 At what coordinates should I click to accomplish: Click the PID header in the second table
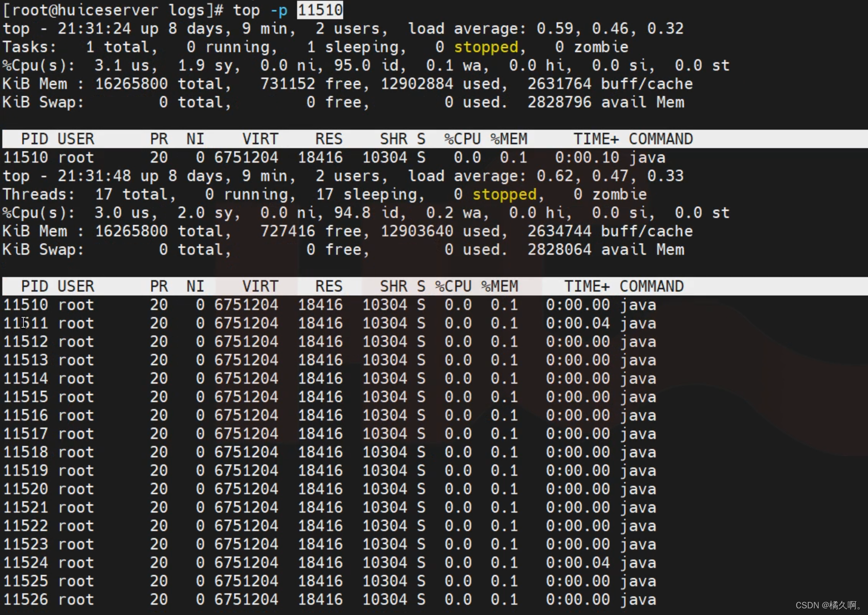(x=34, y=286)
